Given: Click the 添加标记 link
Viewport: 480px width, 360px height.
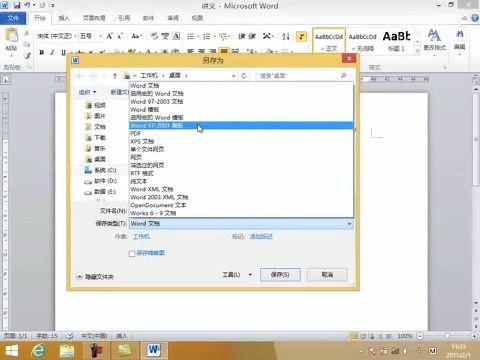Looking at the screenshot, I should (x=261, y=236).
